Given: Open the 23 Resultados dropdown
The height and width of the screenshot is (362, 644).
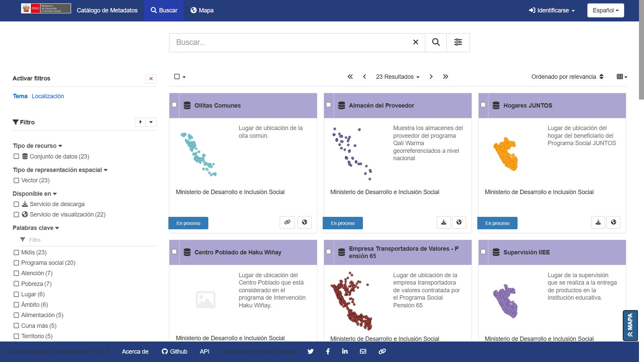Looking at the screenshot, I should 397,77.
